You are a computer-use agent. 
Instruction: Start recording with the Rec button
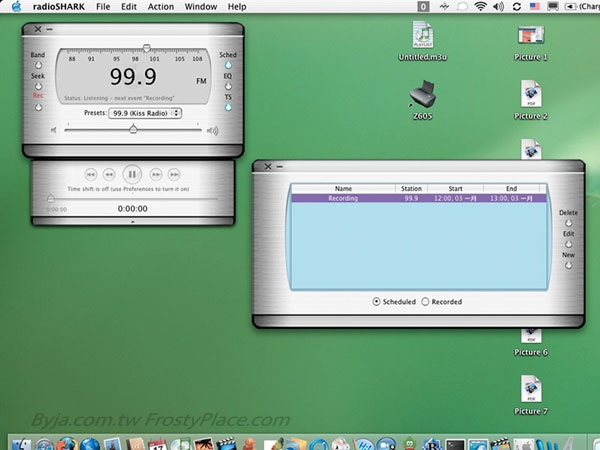[x=38, y=108]
